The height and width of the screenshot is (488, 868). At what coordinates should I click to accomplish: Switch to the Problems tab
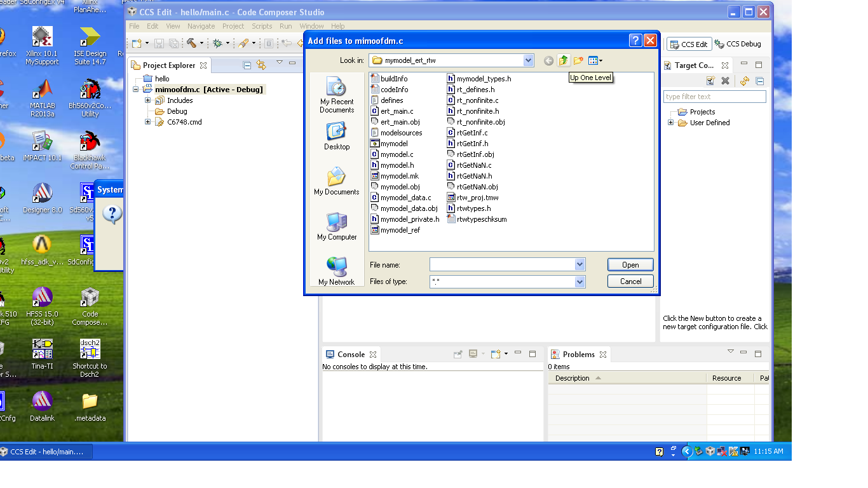[578, 355]
